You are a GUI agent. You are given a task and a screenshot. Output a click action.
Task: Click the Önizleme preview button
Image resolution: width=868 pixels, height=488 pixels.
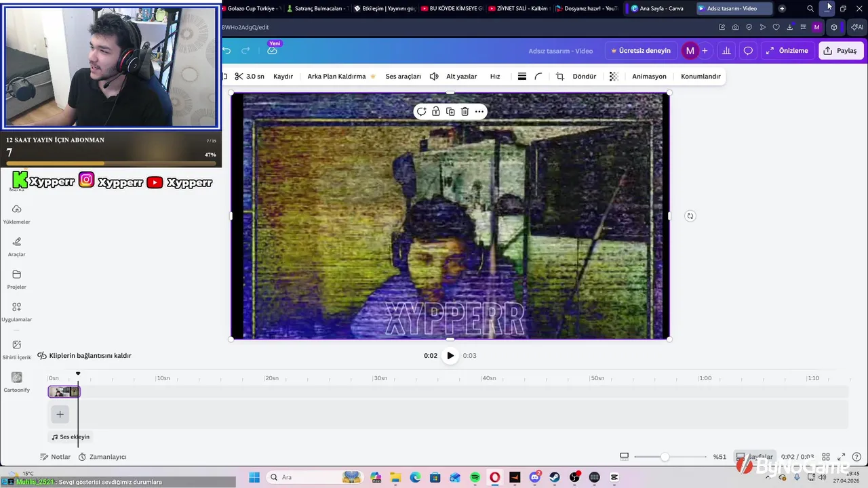click(x=787, y=51)
